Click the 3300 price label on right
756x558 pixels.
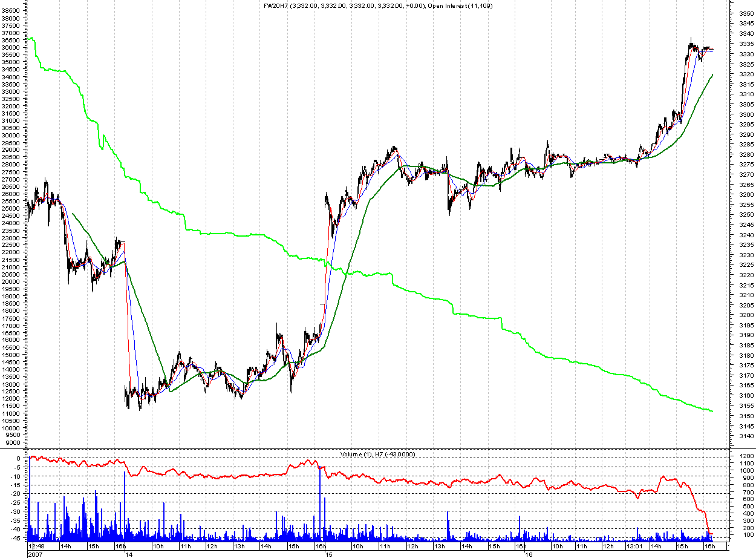[x=746, y=114]
